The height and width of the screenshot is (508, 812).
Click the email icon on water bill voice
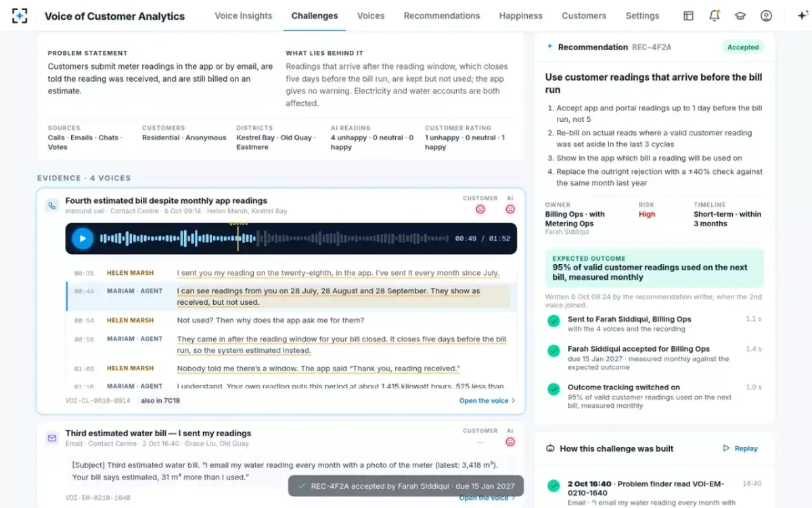tap(52, 438)
